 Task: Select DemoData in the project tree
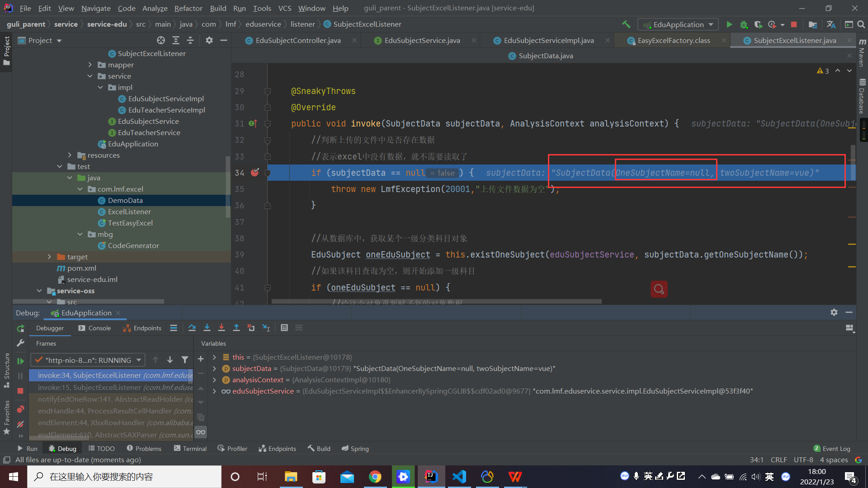(125, 201)
